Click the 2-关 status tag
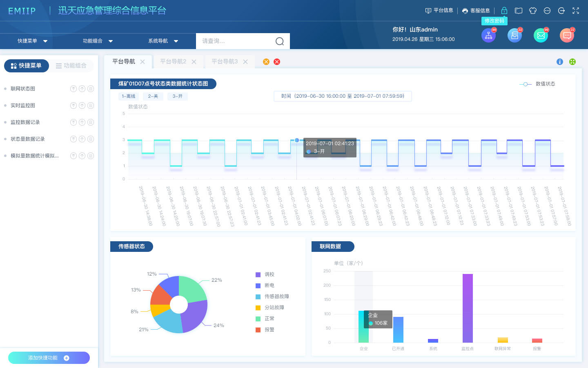The height and width of the screenshot is (368, 588). (153, 96)
